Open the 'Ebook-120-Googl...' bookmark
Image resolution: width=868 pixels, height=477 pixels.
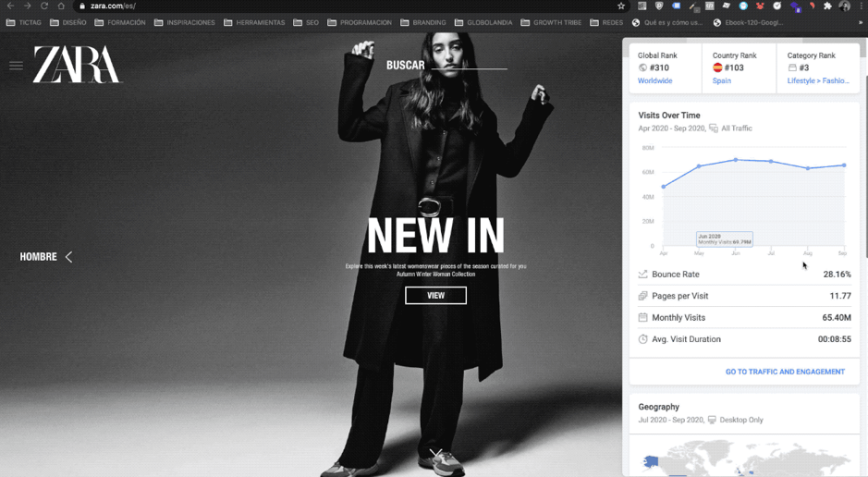click(x=749, y=23)
